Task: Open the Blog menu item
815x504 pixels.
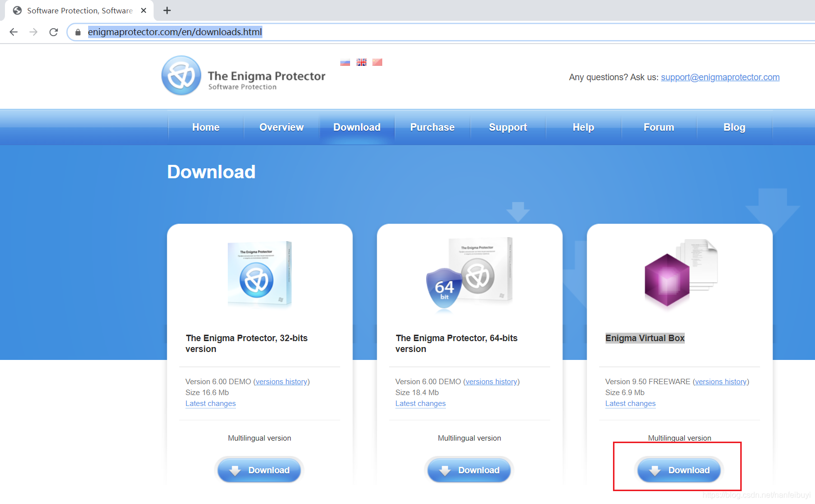Action: 734,127
